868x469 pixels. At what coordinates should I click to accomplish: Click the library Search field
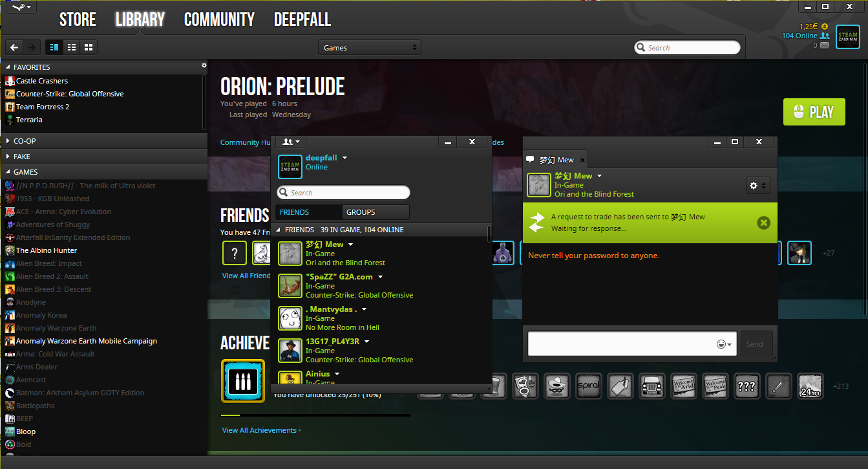(x=687, y=47)
